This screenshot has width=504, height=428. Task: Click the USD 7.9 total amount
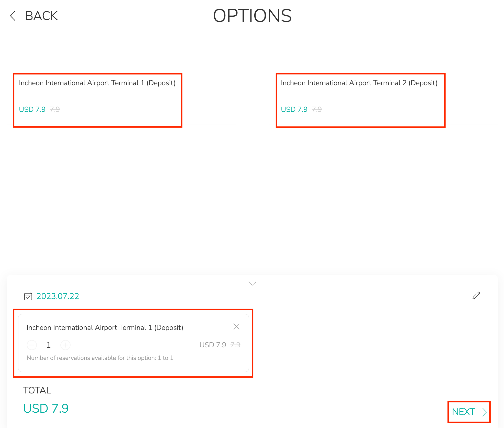[x=46, y=408]
